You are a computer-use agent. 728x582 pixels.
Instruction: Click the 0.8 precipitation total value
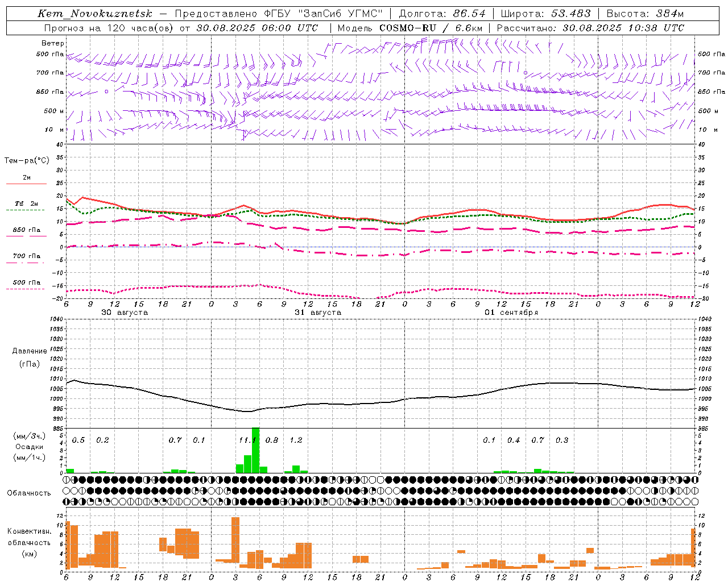[272, 440]
